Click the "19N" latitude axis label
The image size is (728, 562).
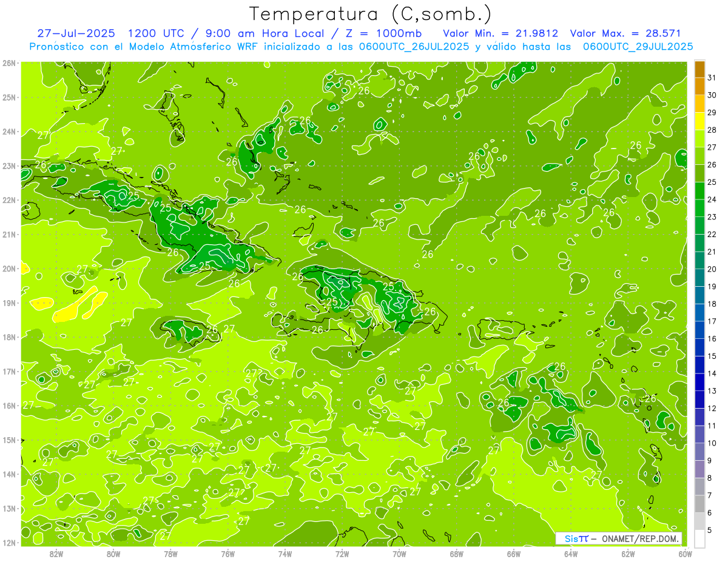(x=8, y=303)
